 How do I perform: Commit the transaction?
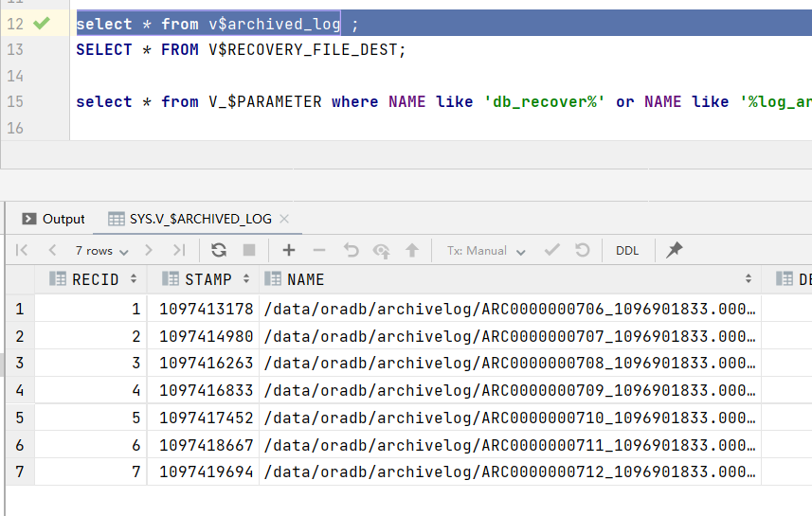pos(552,251)
